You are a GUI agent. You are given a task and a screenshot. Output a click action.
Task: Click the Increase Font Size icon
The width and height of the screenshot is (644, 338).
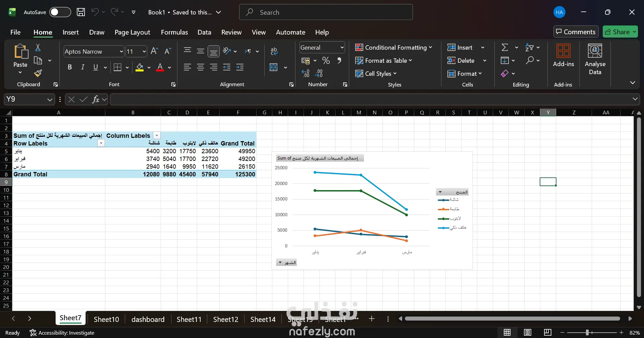pos(154,51)
